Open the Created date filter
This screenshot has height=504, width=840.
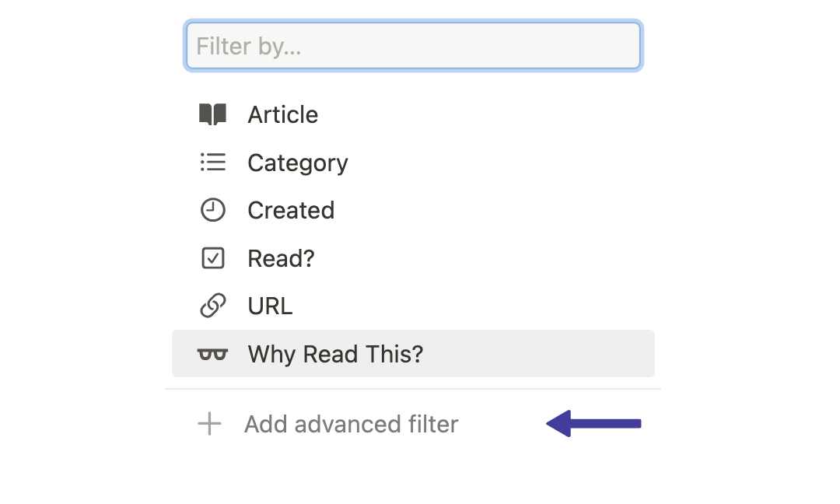tap(291, 210)
